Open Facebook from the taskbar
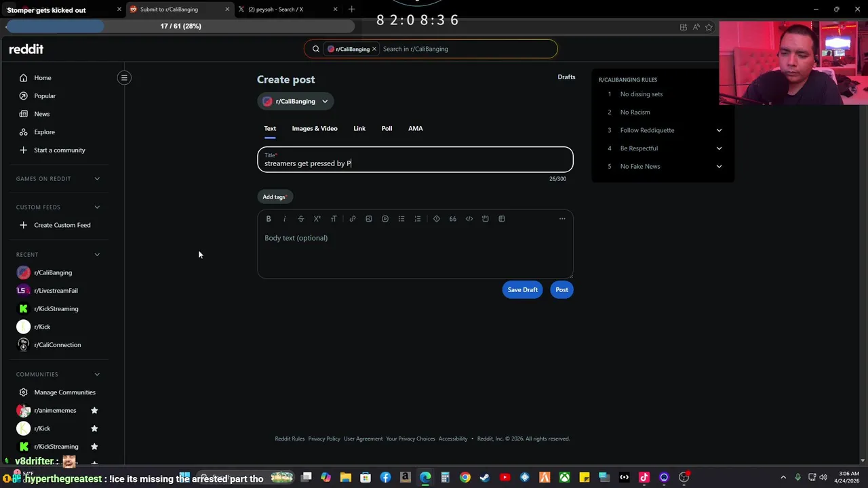Viewport: 868px width, 488px height. (x=385, y=477)
